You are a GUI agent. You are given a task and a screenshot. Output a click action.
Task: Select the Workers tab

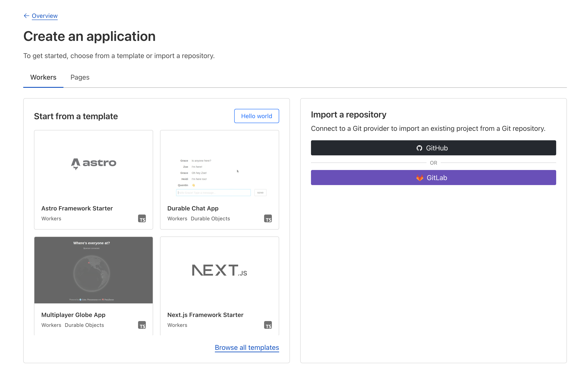pos(43,77)
